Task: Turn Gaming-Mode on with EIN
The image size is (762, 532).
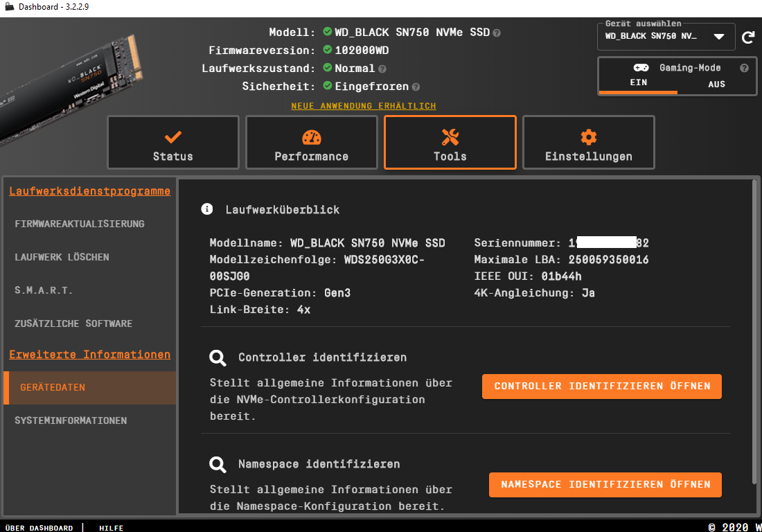Action: (638, 82)
